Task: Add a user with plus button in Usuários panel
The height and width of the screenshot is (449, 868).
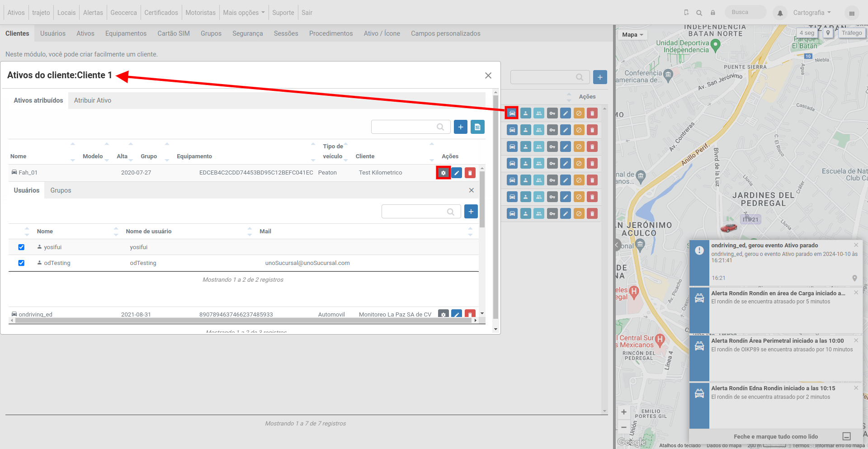Action: click(x=471, y=211)
